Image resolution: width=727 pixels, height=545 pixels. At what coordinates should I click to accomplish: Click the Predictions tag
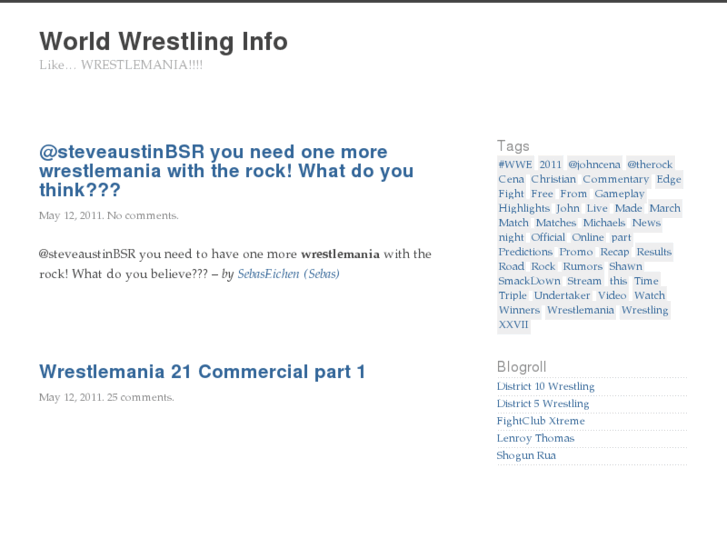[x=525, y=252]
